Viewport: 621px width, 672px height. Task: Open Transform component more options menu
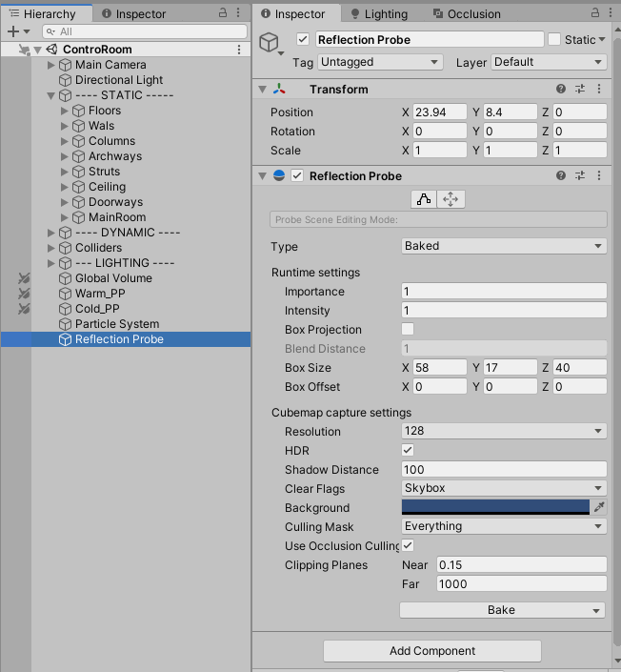[x=599, y=89]
